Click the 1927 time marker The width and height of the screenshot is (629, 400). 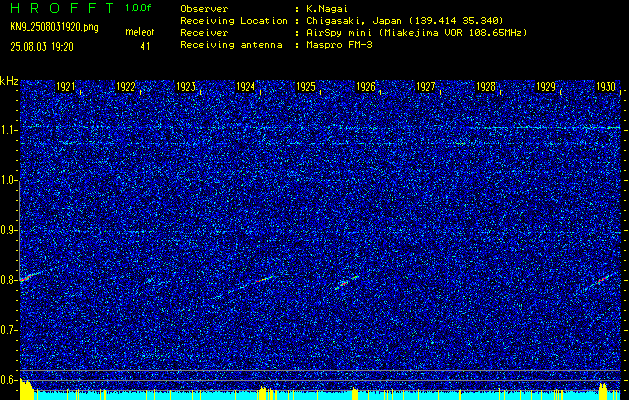[426, 87]
